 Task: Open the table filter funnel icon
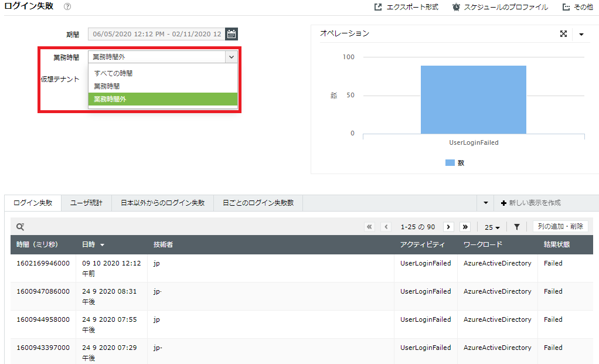(517, 227)
